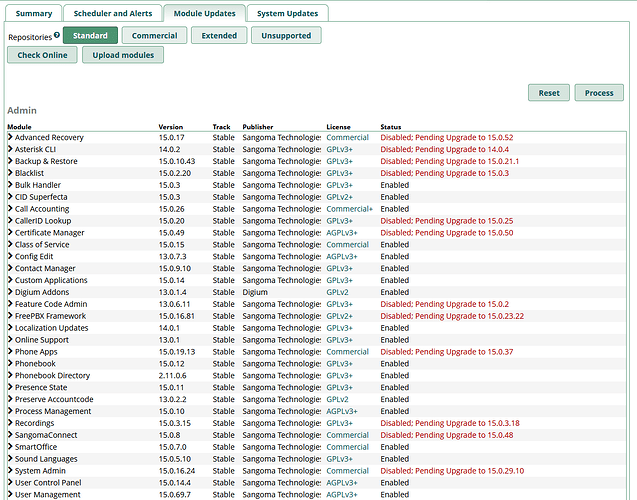Toggle the Commercial repository
Screen dimensions: 637x500
tap(154, 35)
